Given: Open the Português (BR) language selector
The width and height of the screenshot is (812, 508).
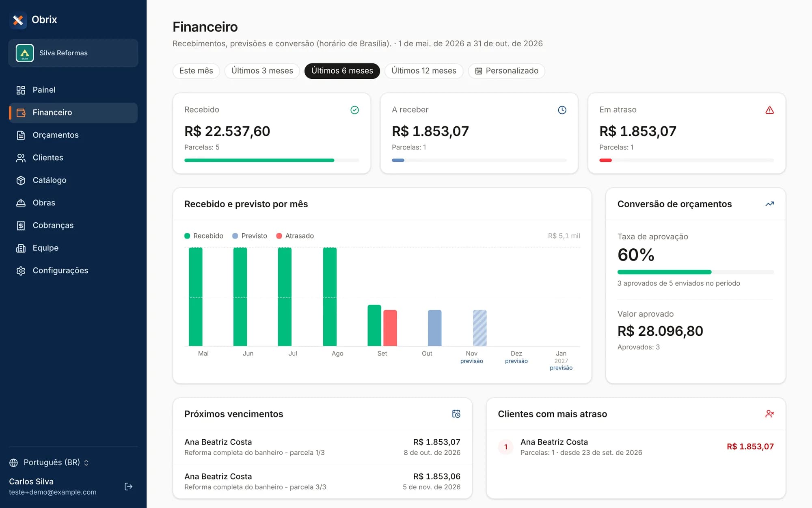Looking at the screenshot, I should pos(49,462).
